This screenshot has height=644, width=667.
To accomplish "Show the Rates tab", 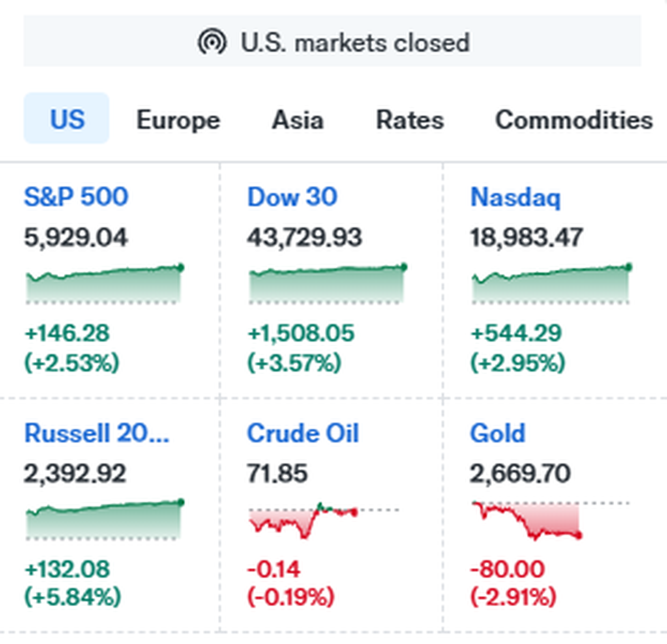I will (410, 120).
